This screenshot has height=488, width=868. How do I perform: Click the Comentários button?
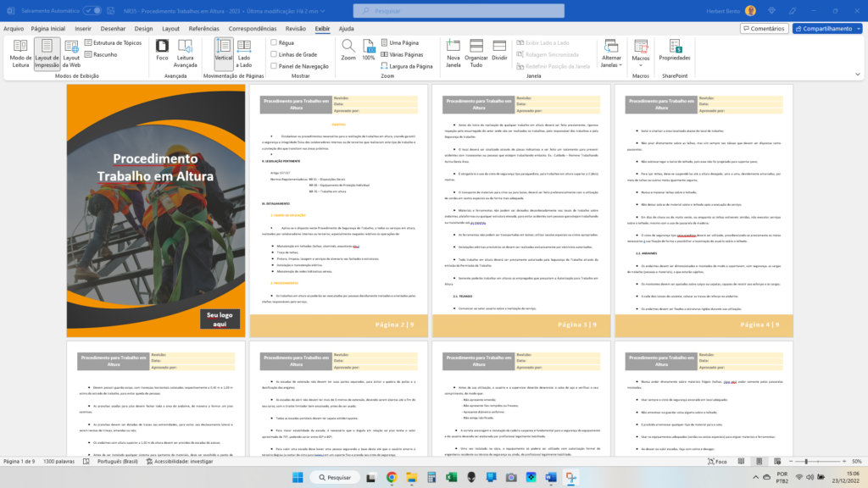(x=763, y=28)
